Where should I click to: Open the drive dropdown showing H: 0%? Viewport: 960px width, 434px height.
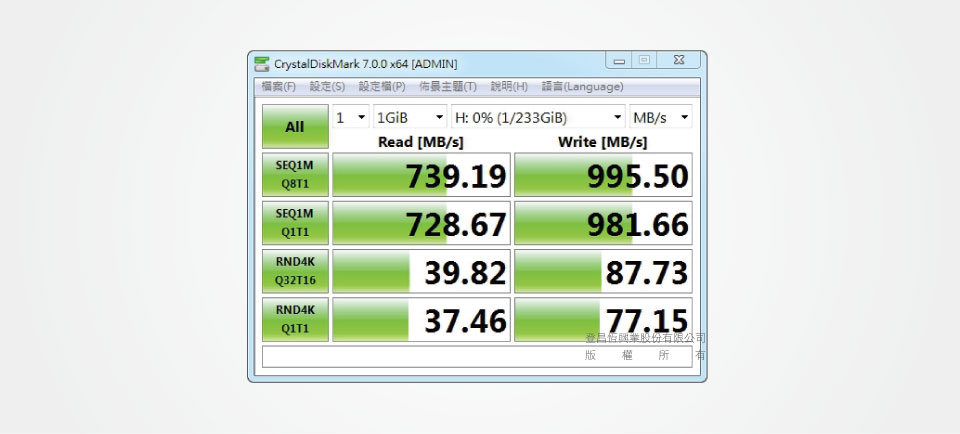point(538,117)
